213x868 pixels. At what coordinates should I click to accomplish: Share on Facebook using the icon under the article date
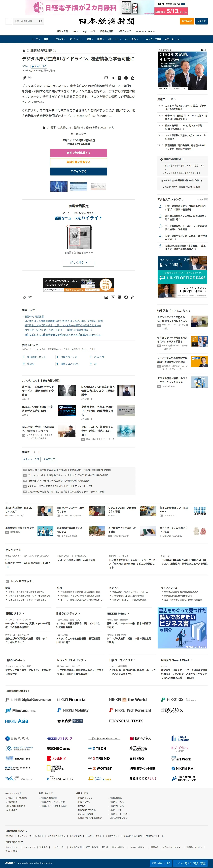click(x=126, y=78)
